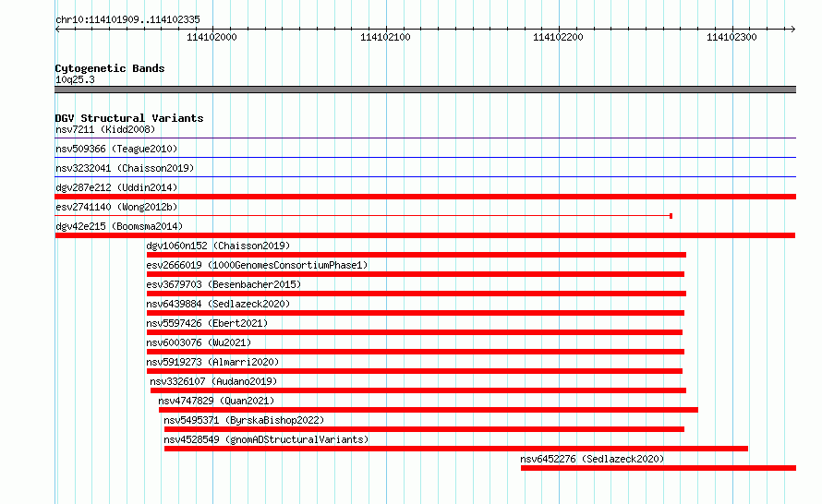Click the blue line under nsv7211
Screen dimensions: 822x504
click(x=425, y=138)
